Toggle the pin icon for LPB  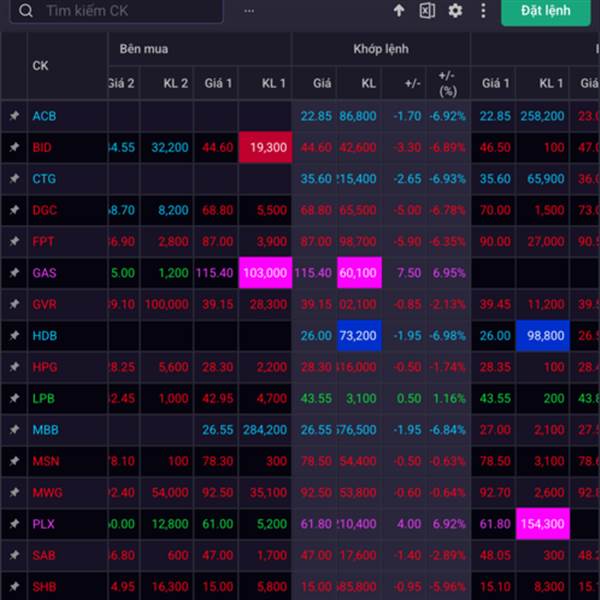point(15,398)
